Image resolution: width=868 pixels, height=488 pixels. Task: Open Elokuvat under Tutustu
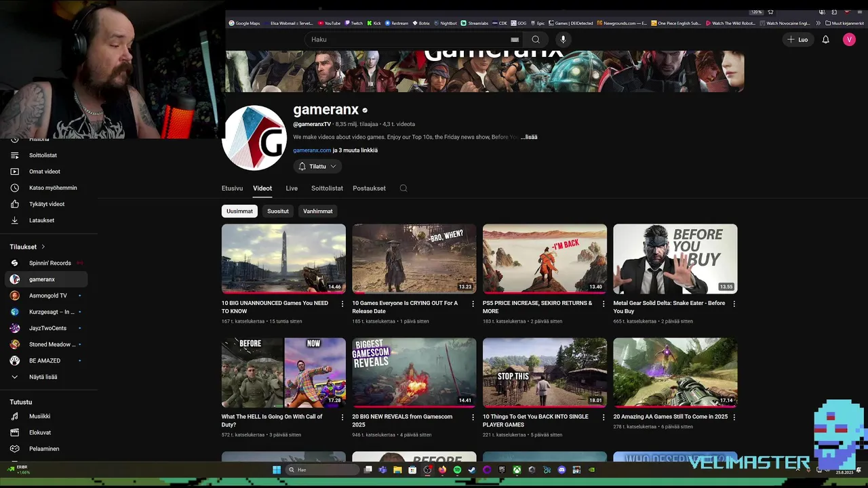(x=46, y=432)
